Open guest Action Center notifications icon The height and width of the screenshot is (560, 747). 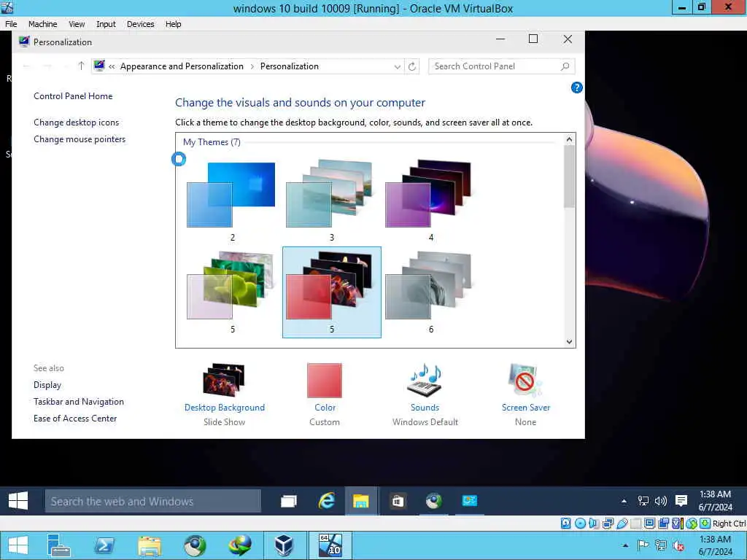681,501
